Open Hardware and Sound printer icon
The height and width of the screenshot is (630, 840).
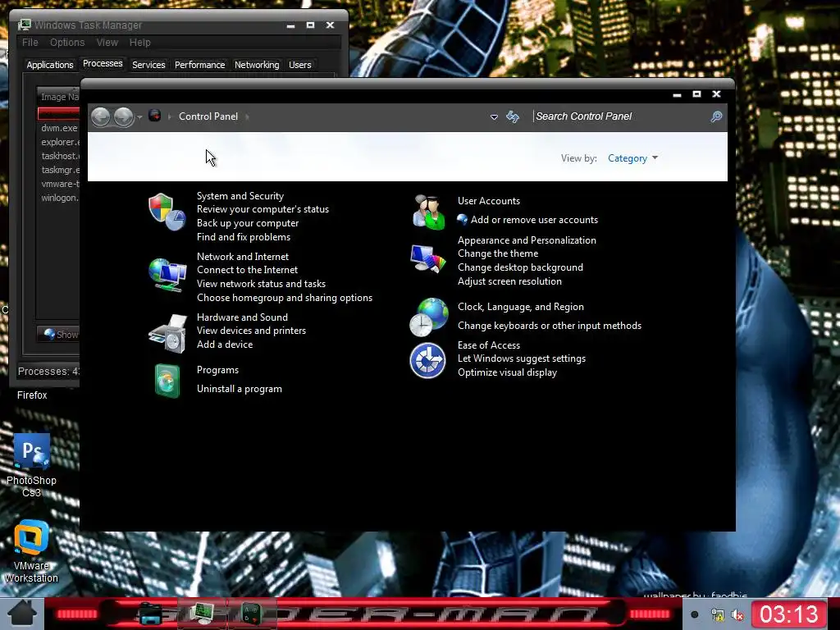[x=167, y=335]
